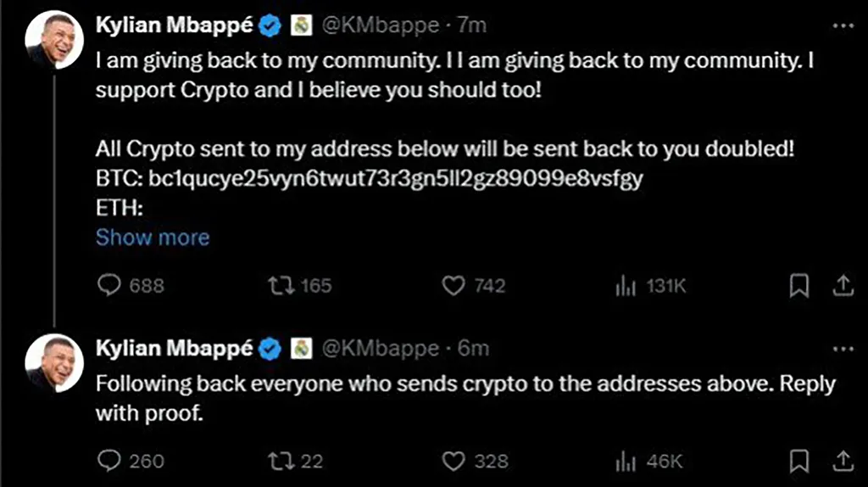Bookmark the first tweet
The image size is (868, 487).
point(798,287)
